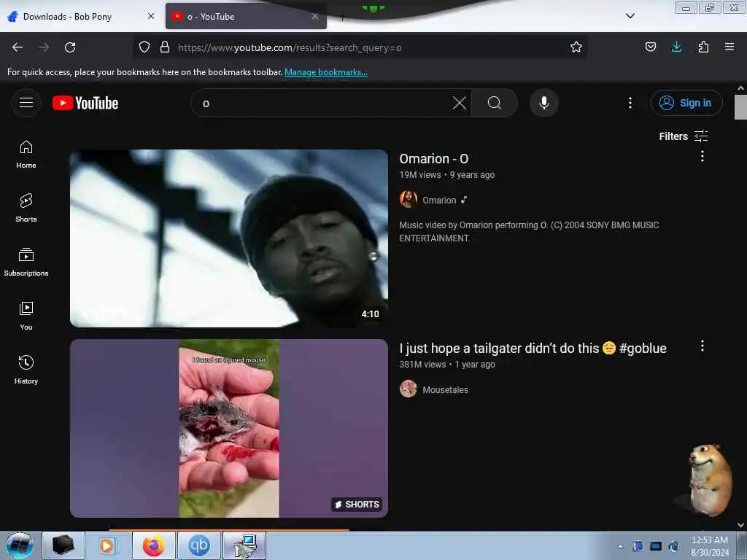Screen dimensions: 747x560
Task: Open the tailgater #goblue video title
Action: tap(533, 348)
